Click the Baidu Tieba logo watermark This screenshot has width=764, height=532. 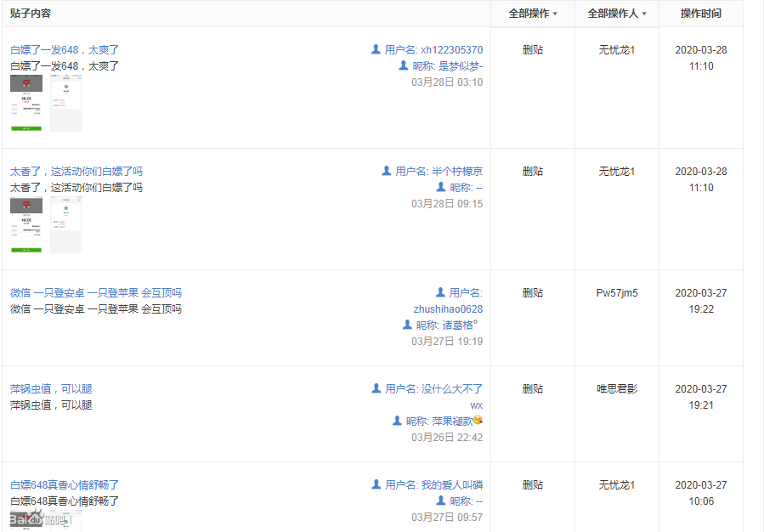click(x=38, y=519)
